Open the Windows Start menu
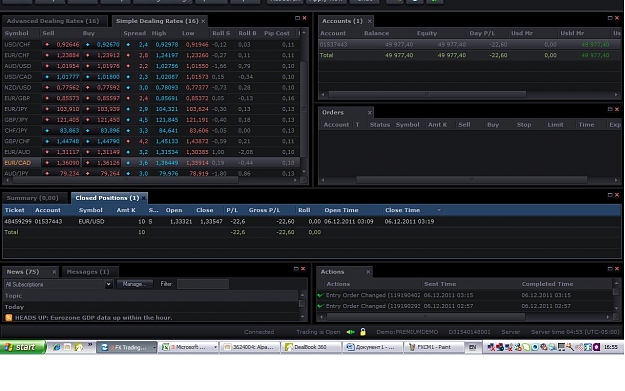The width and height of the screenshot is (625, 391). tap(22, 347)
